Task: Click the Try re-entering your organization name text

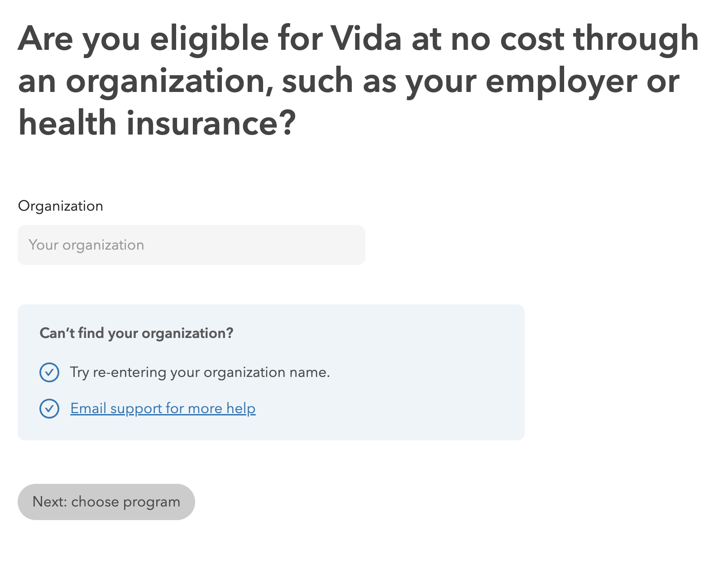Action: 200,372
